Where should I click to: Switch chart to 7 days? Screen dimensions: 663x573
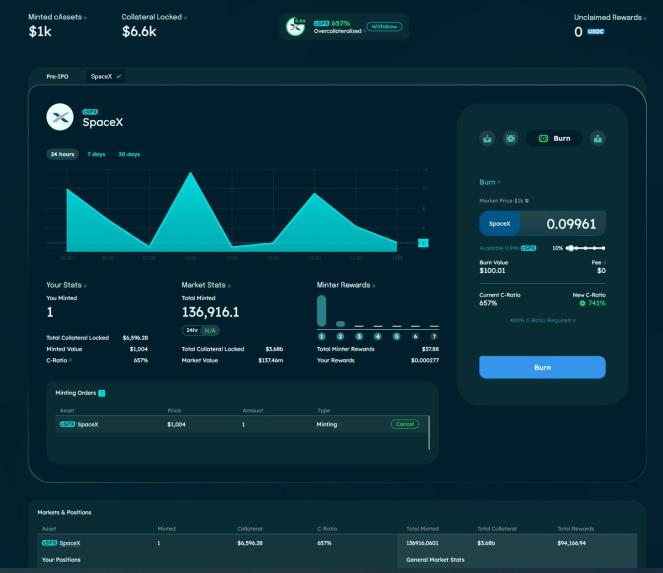coord(96,154)
